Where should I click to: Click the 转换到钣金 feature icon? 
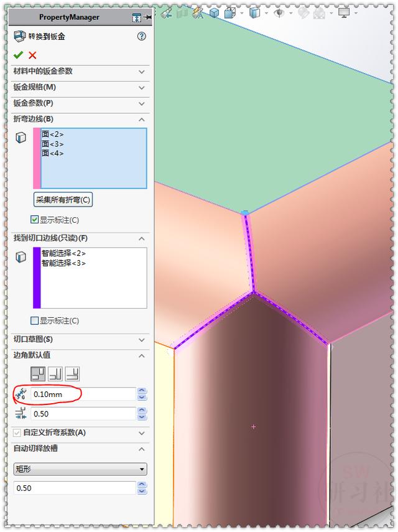click(x=20, y=36)
